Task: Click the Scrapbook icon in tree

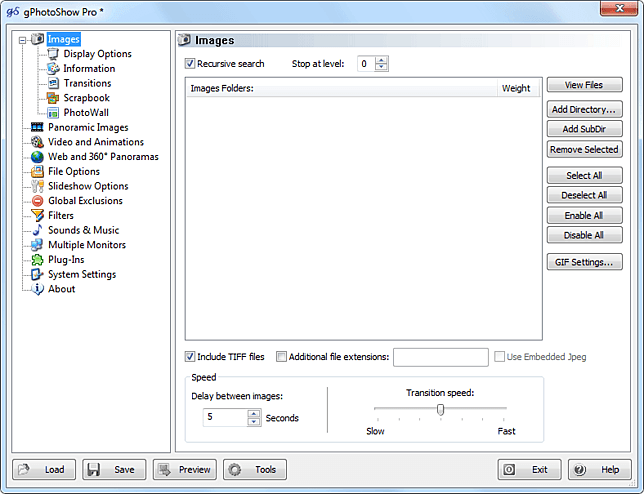Action: (x=53, y=98)
